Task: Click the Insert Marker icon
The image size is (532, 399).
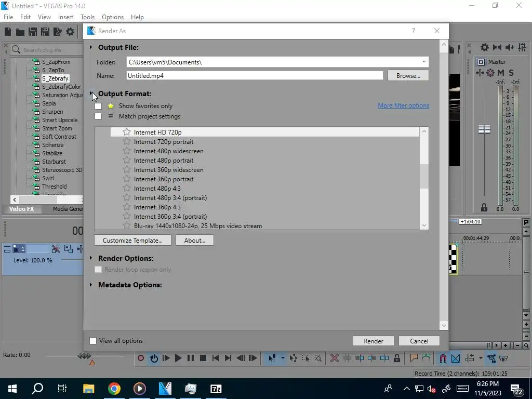Action: coord(414,358)
